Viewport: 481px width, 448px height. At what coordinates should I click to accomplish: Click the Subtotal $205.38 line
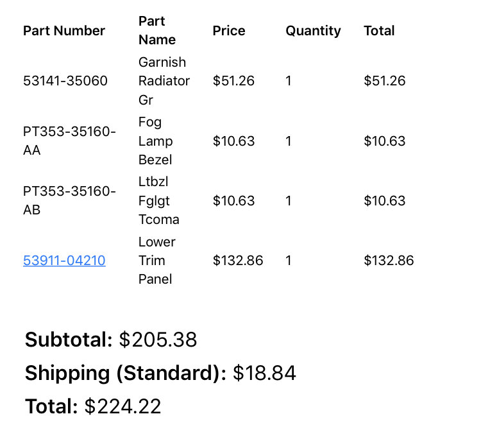click(x=111, y=340)
